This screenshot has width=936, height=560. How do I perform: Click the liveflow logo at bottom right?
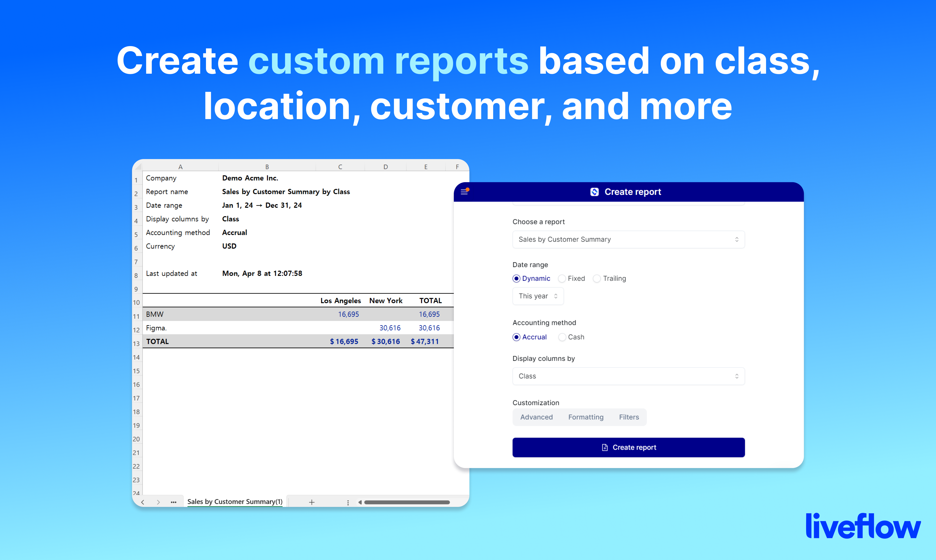tap(863, 525)
